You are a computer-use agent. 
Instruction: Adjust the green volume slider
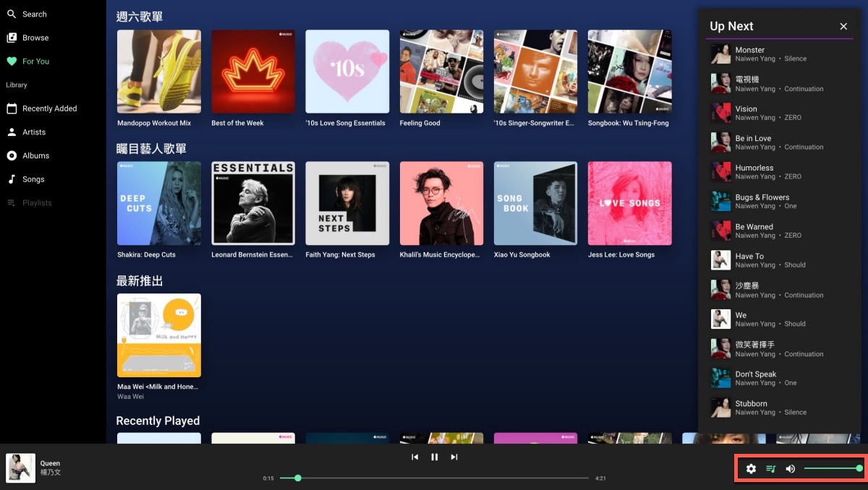pos(832,468)
